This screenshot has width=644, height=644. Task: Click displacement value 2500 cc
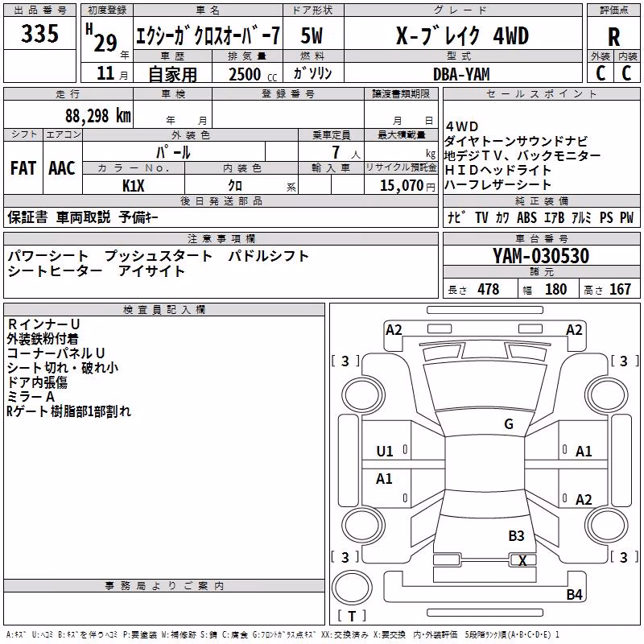[x=253, y=74]
